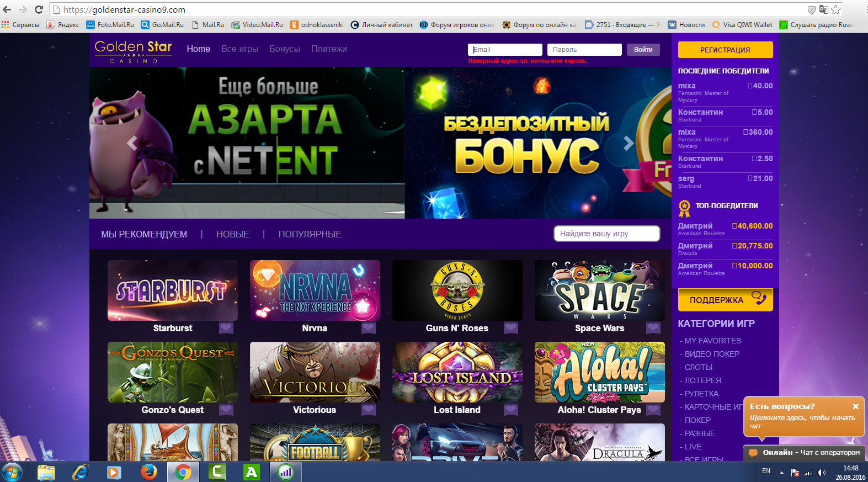Open the Бонусы menu item
868x482 pixels.
coord(285,49)
